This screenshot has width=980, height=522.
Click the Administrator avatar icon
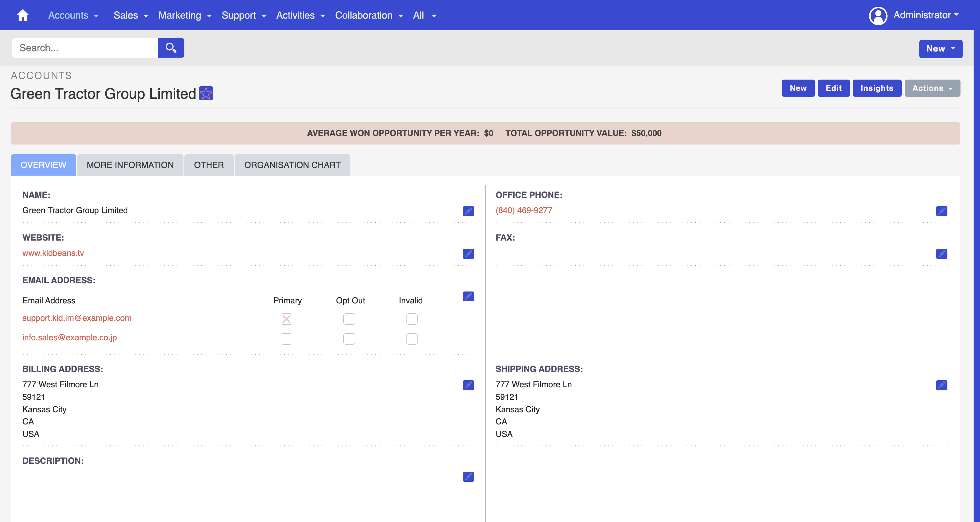point(878,15)
